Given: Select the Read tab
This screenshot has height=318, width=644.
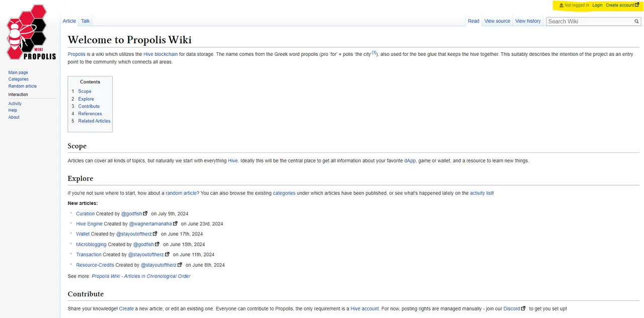Looking at the screenshot, I should (x=473, y=21).
